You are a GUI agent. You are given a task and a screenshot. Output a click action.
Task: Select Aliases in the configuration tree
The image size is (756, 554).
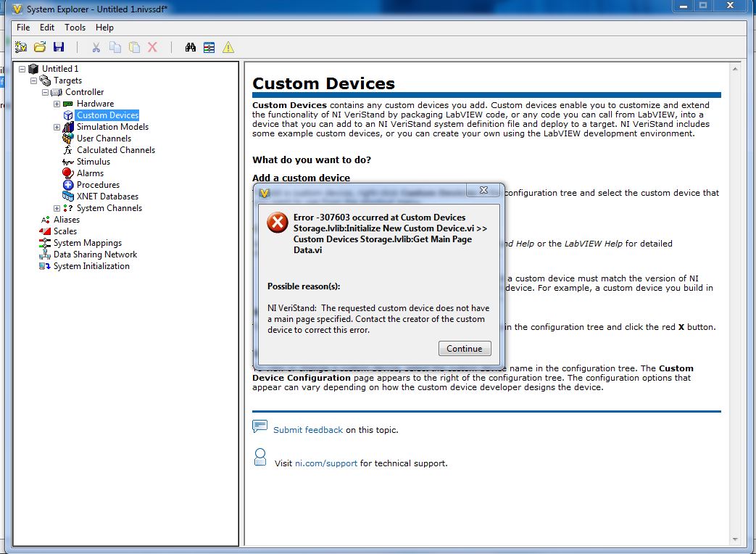click(67, 220)
